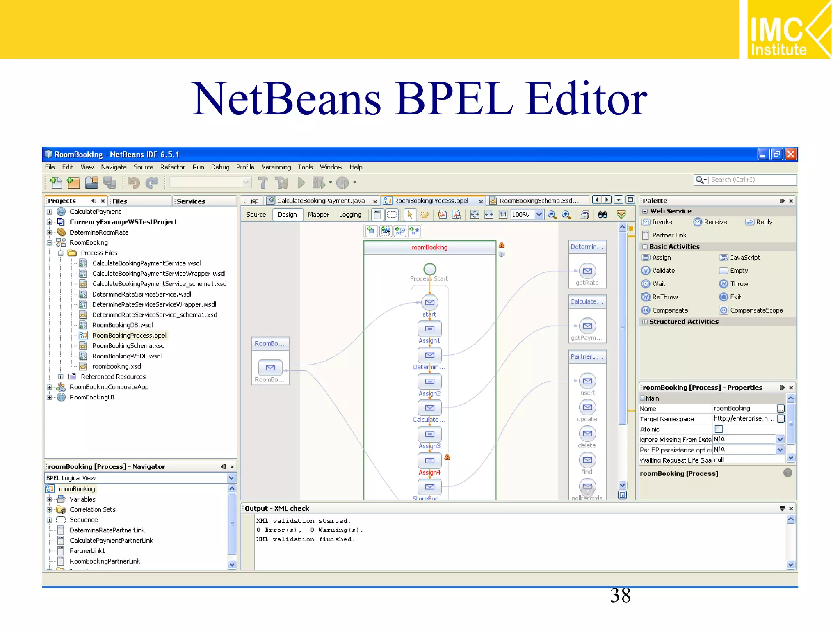
Task: Click the Zoom Out magnifier icon
Action: tap(552, 215)
